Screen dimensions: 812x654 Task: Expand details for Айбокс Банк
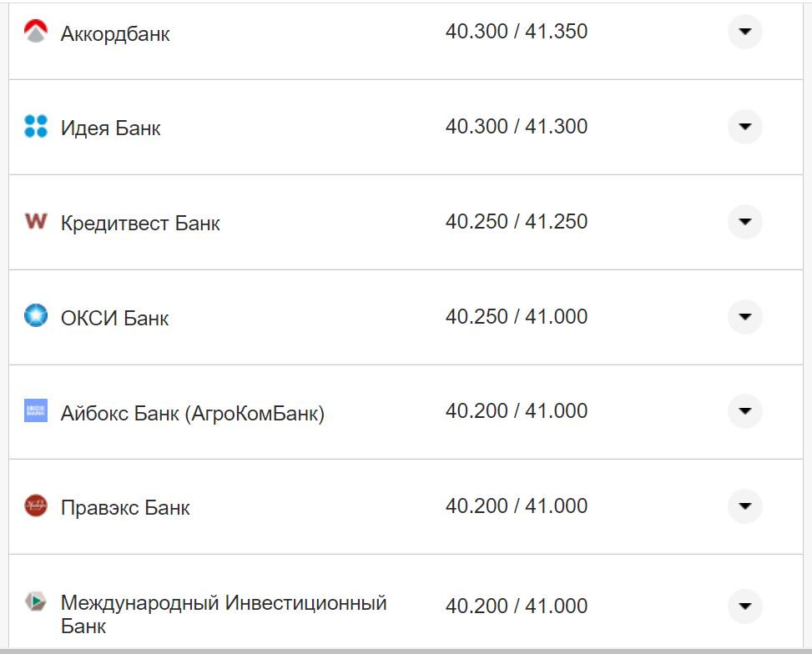click(x=744, y=411)
